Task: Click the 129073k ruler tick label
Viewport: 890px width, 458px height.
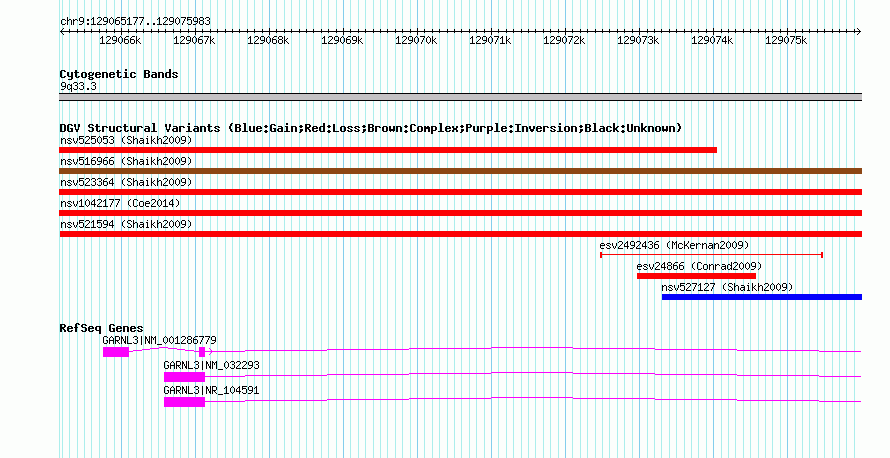Action: [x=638, y=40]
